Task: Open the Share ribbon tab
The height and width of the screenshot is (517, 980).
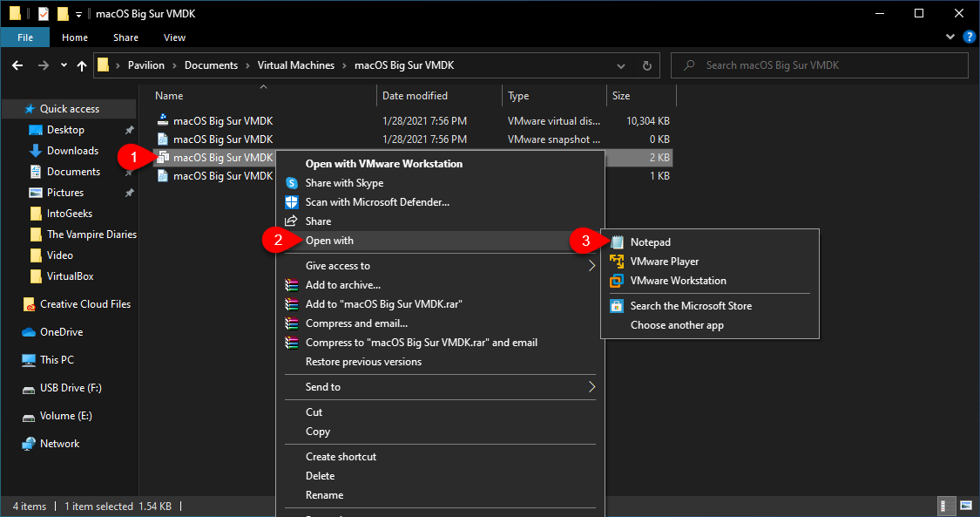Action: 125,37
